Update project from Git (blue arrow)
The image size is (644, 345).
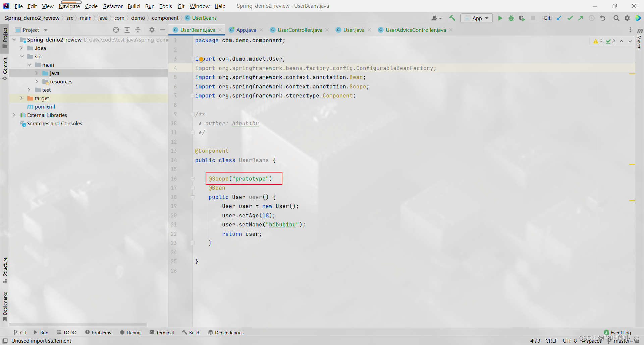(559, 18)
